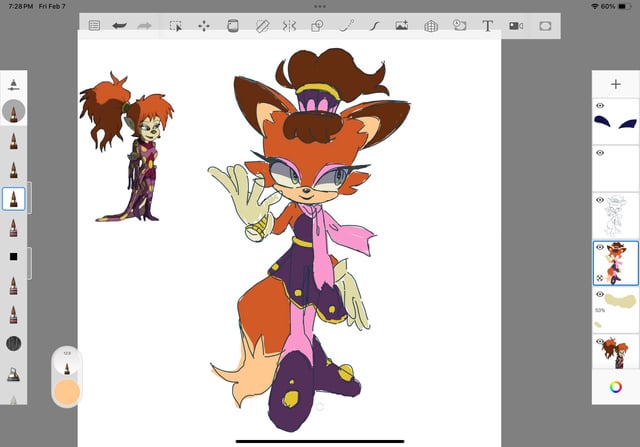
Task: Tap the home indicator bar
Action: click(320, 441)
